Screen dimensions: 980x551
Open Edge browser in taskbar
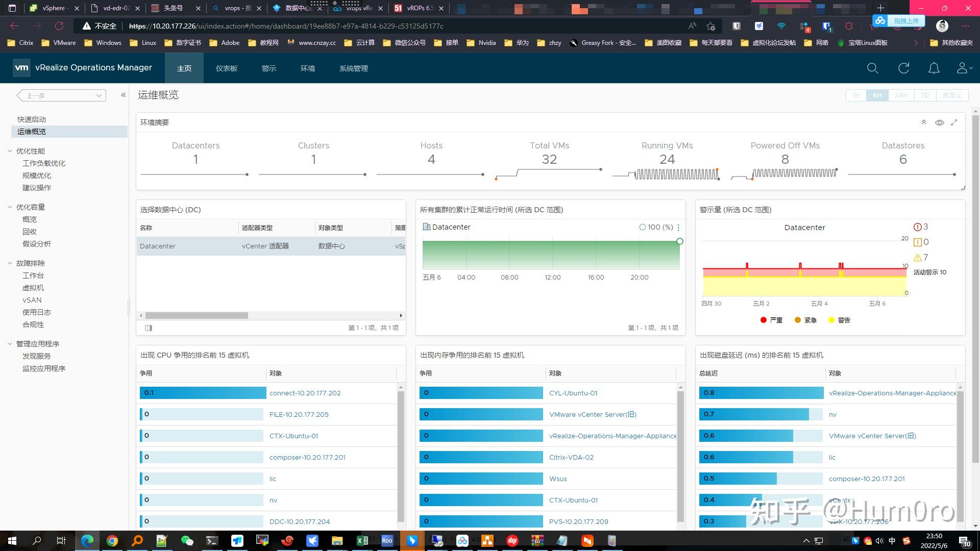[87, 541]
